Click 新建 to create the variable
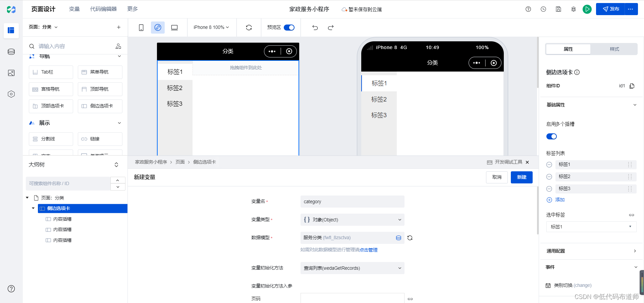 click(522, 177)
